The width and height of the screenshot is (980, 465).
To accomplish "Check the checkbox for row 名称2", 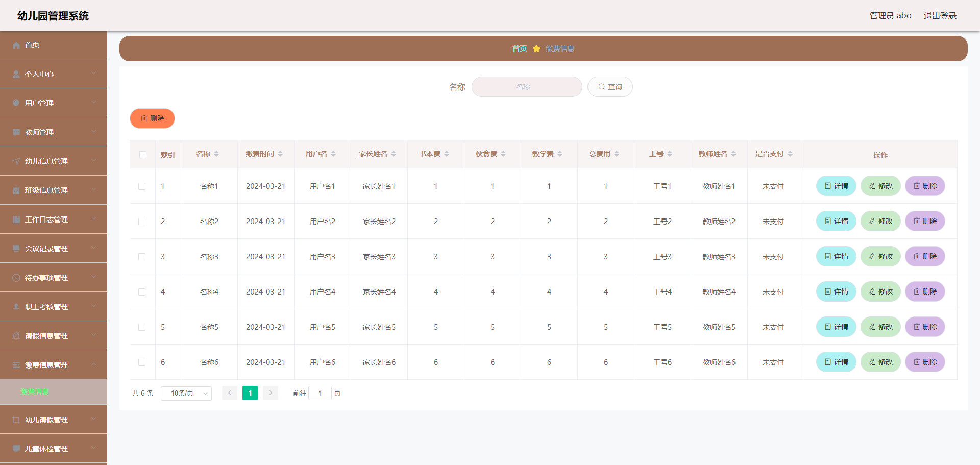I will [x=142, y=222].
